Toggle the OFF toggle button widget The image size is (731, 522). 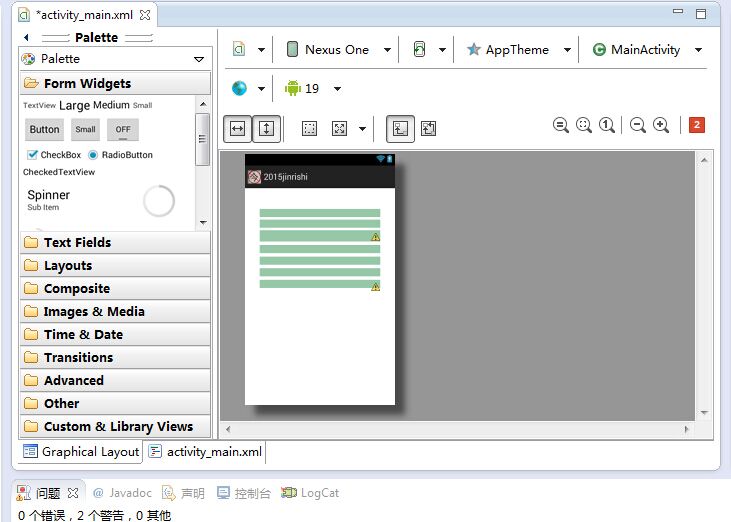click(123, 130)
